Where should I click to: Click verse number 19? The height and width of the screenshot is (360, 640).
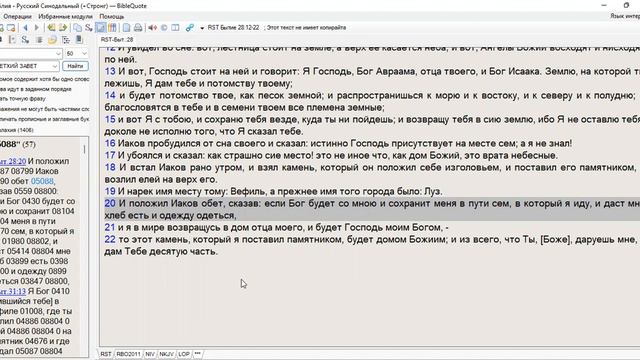click(110, 191)
